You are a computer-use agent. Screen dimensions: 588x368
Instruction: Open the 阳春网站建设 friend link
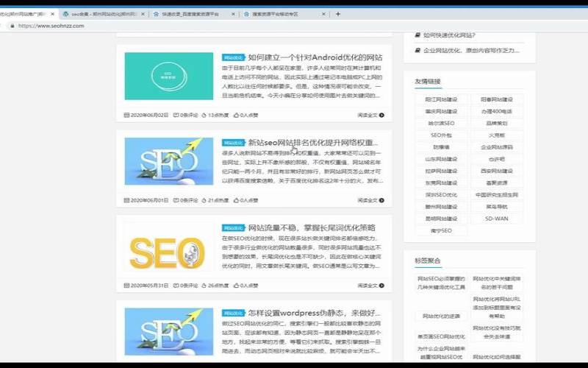point(497,99)
